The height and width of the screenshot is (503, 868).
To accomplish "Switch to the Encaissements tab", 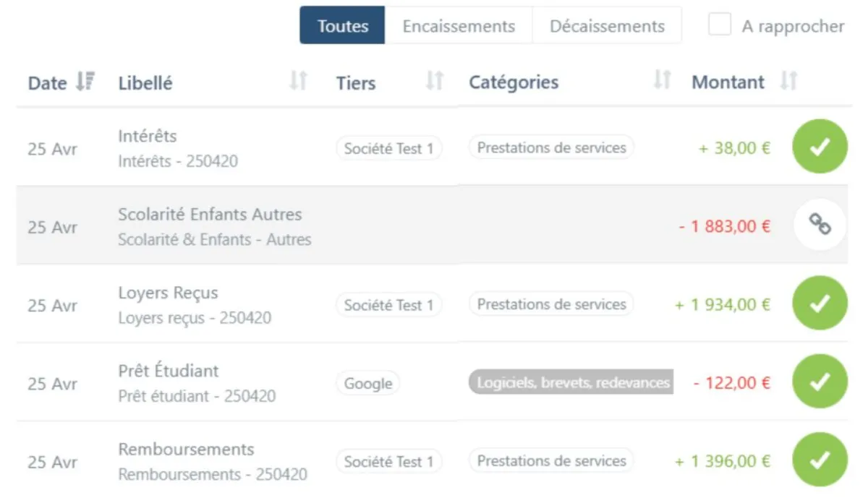I will [459, 26].
